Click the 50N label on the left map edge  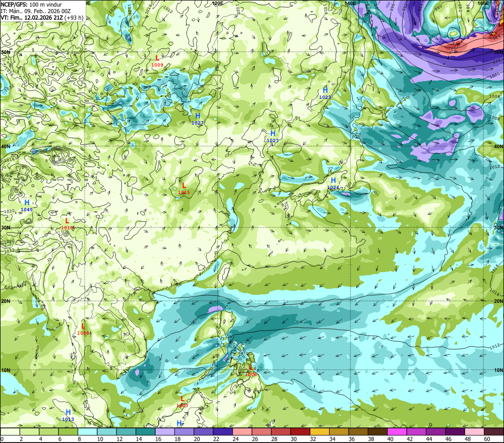pyautogui.click(x=6, y=52)
